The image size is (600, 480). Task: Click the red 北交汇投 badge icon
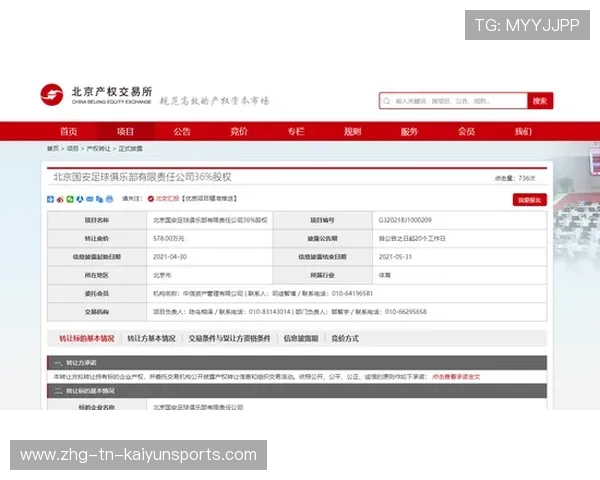(151, 199)
